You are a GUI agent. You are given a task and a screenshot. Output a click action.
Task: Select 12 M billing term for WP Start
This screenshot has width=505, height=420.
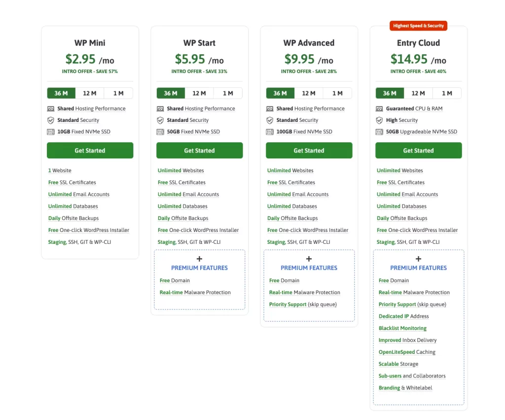[x=199, y=93]
